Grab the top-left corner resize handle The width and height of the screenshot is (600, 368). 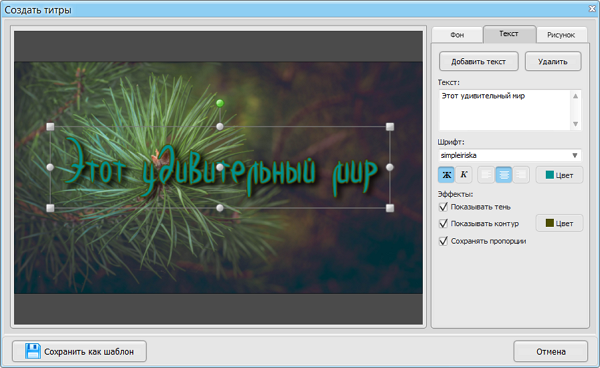(50, 127)
